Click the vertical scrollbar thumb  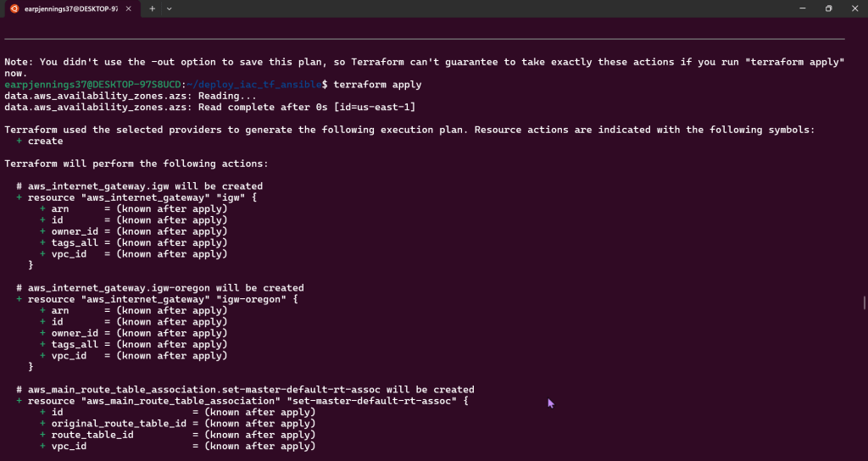[x=864, y=303]
